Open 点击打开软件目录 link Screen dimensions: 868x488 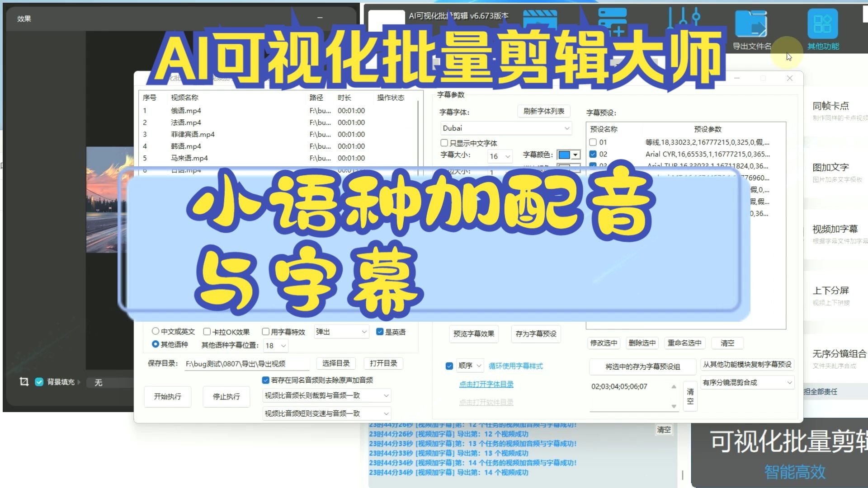coord(486,402)
